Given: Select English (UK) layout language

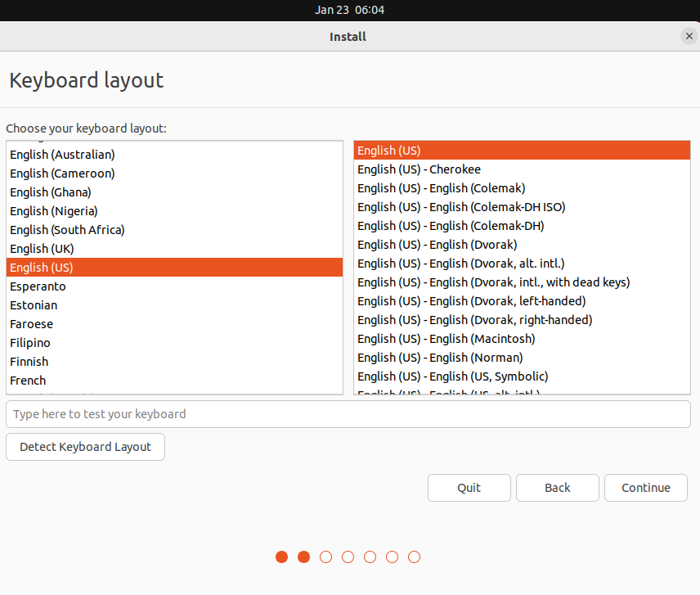Looking at the screenshot, I should 42,249.
